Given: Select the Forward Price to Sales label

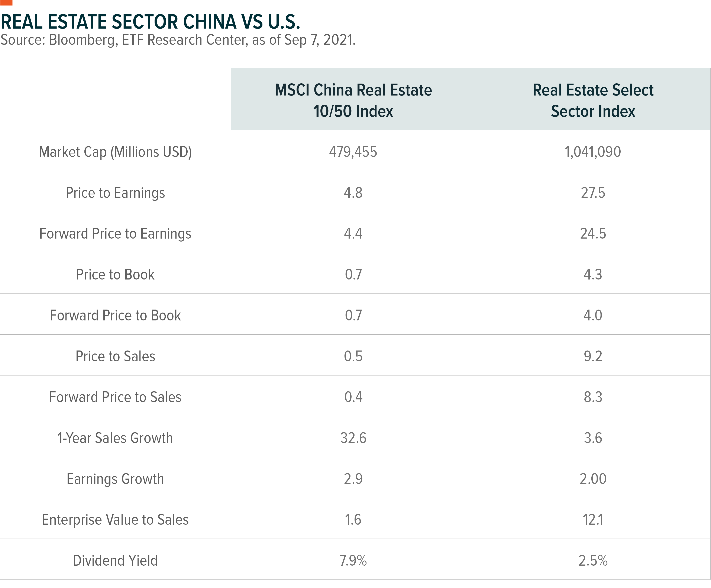Looking at the screenshot, I should pos(115,397).
